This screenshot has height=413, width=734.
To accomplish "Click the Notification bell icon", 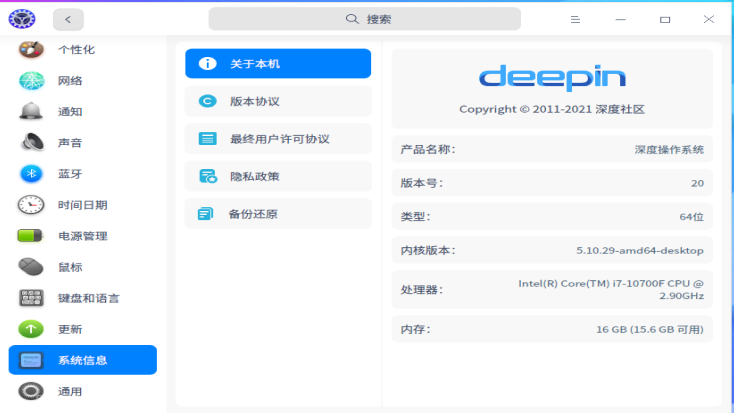I will click(31, 111).
